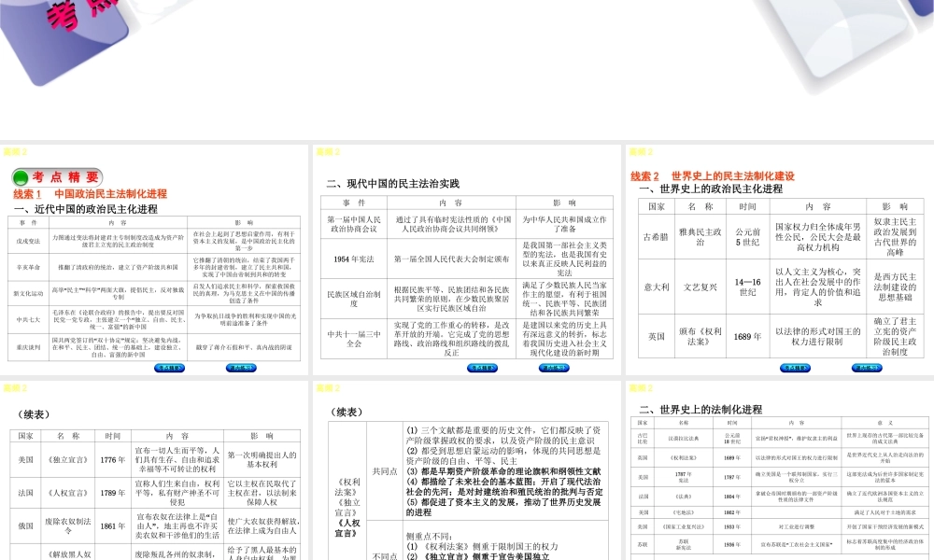Click the 第一届中国人民政治协商会议 cell

pyautogui.click(x=354, y=224)
